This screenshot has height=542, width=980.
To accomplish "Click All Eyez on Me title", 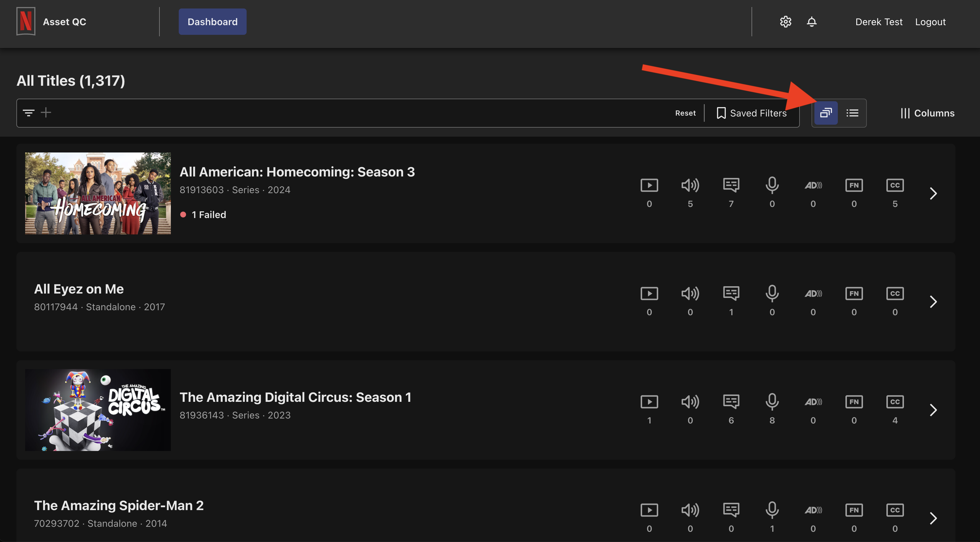I will click(79, 289).
